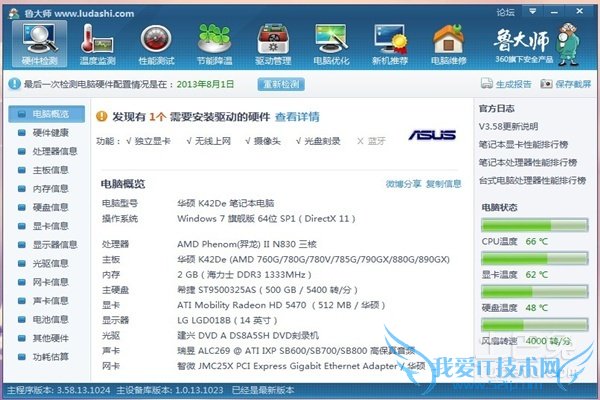Click 66 ℃ CPU temperature value
The image size is (600, 400).
tap(536, 242)
